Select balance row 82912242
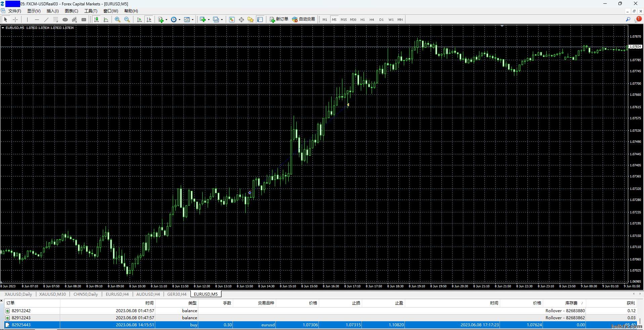This screenshot has width=644, height=330. (321, 311)
